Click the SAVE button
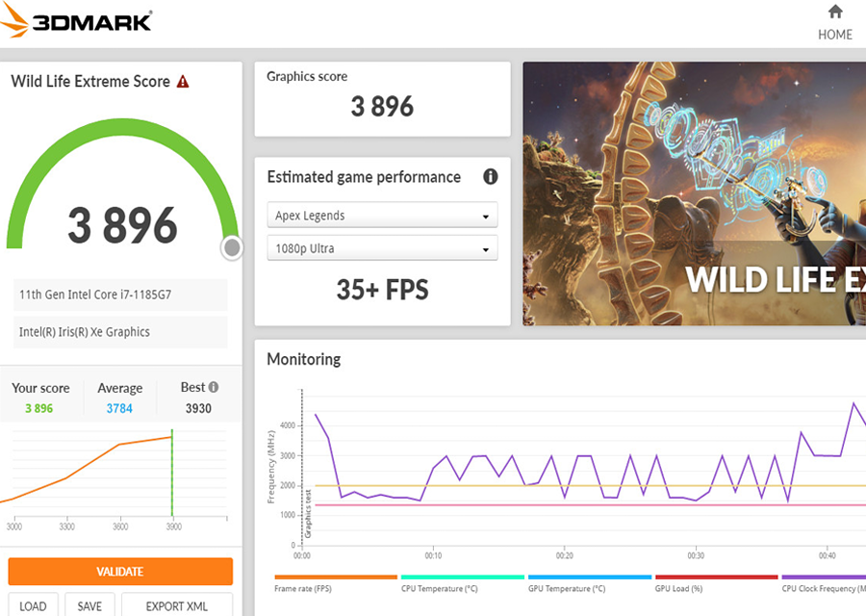 click(x=89, y=605)
